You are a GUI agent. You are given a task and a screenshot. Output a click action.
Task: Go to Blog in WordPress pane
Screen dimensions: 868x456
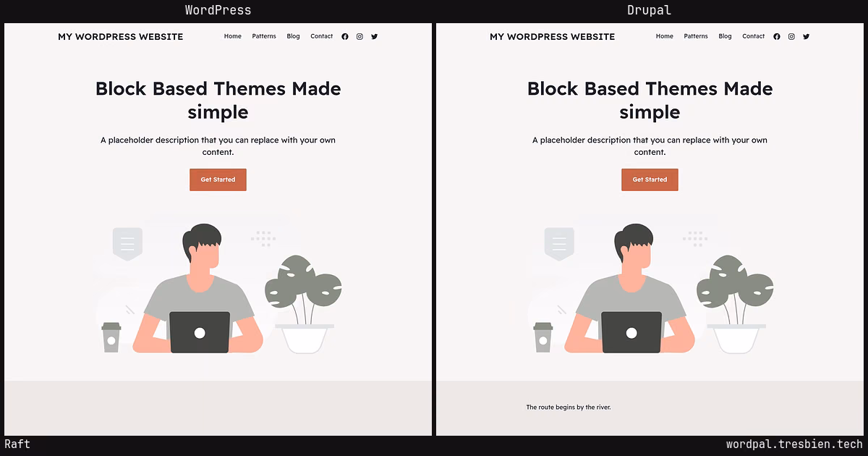click(x=293, y=36)
